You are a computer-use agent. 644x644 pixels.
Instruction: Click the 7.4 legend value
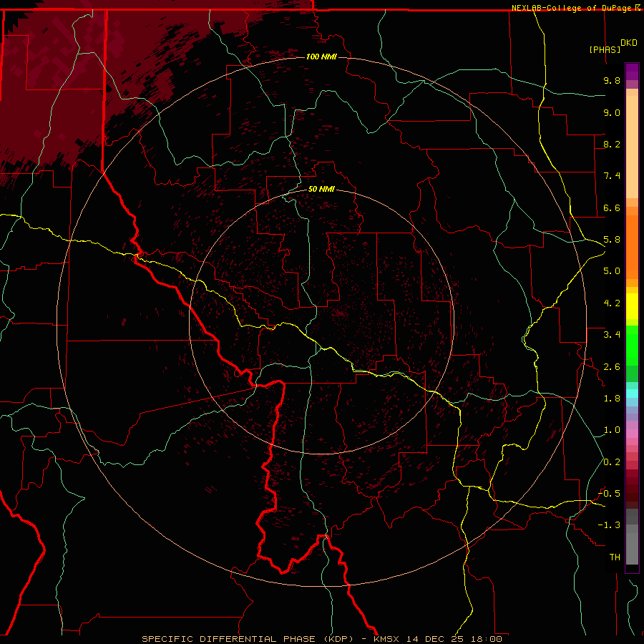(612, 176)
